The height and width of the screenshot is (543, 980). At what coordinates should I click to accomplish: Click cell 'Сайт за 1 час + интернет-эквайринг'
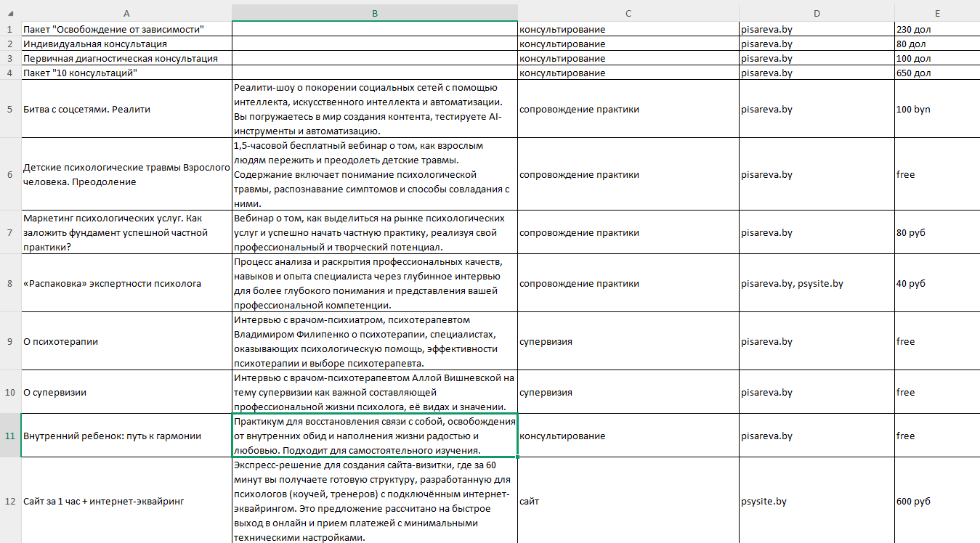point(126,501)
